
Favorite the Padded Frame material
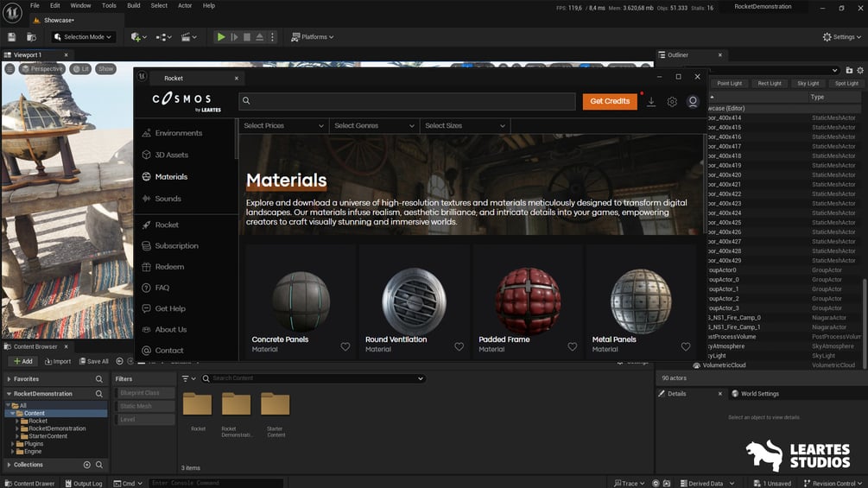tap(573, 347)
